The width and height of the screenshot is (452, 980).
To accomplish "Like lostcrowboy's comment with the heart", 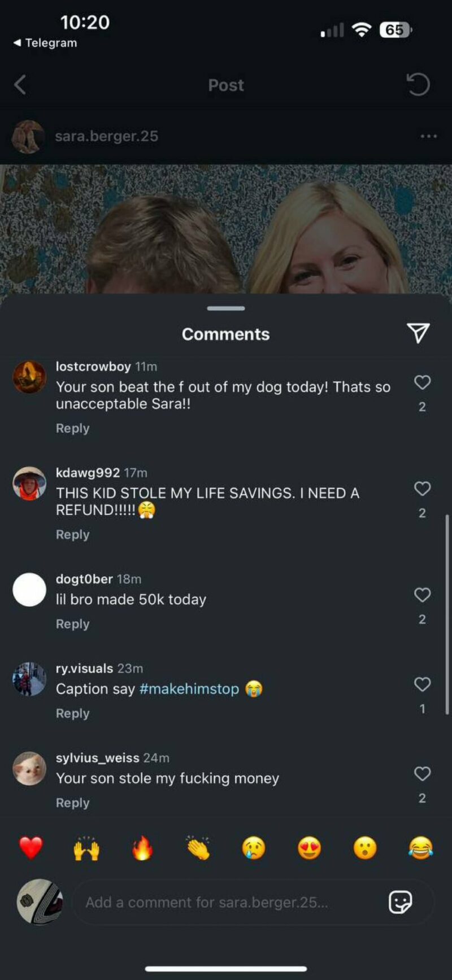I will click(x=422, y=382).
